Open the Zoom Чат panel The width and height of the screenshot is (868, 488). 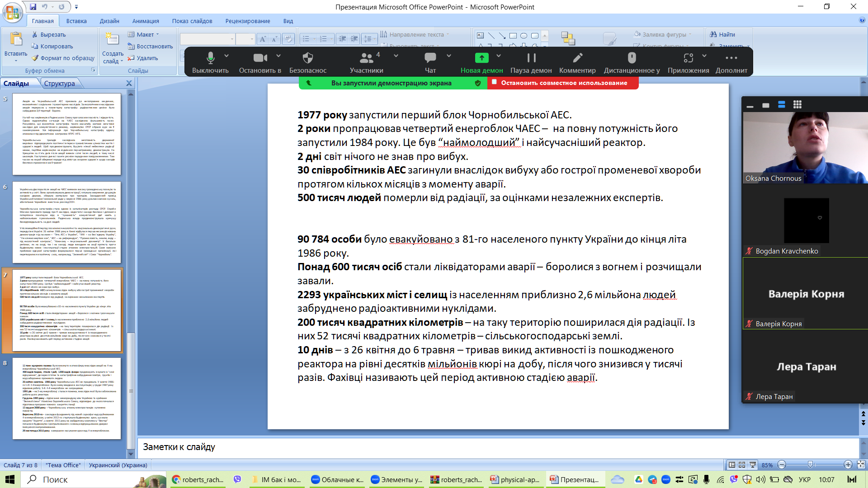(x=430, y=62)
